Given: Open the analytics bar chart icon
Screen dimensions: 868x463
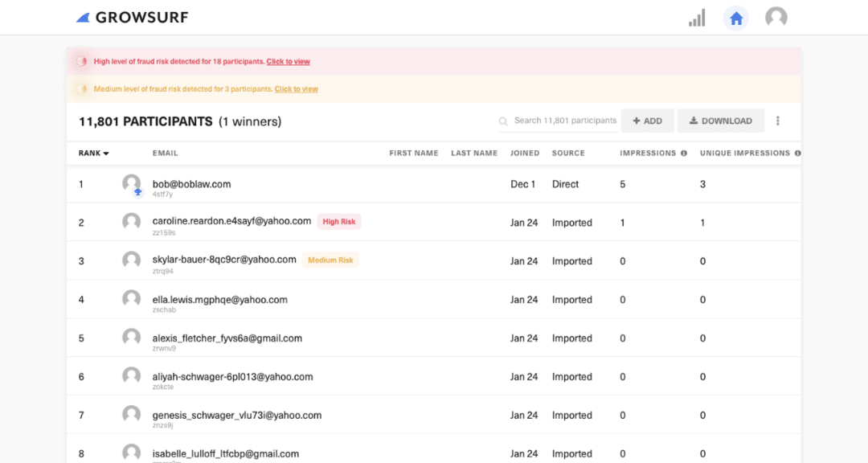Looking at the screenshot, I should 697,17.
